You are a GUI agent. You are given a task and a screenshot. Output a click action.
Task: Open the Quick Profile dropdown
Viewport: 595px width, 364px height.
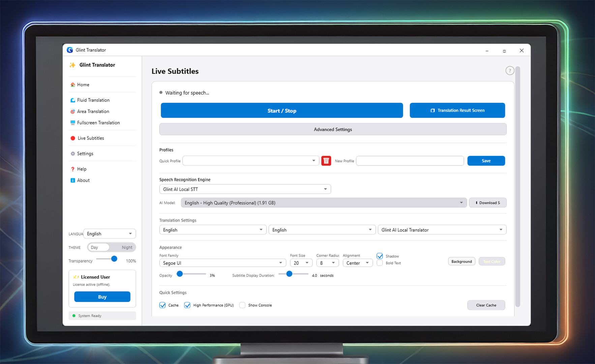251,161
